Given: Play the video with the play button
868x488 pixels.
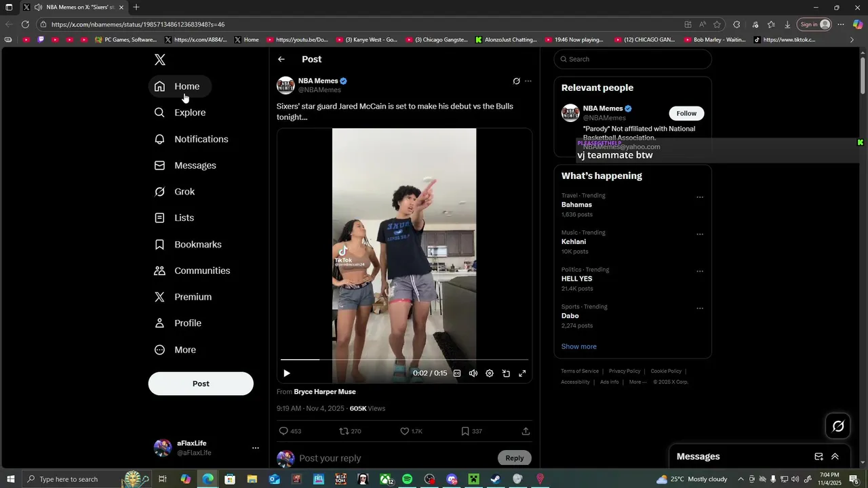Looking at the screenshot, I should [x=286, y=373].
